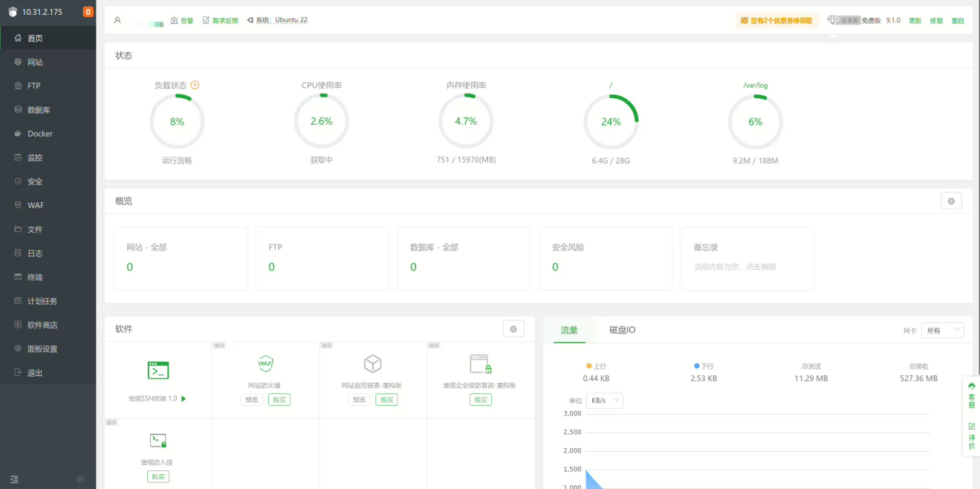Click the 8% load status gauge
This screenshot has width=980, height=489.
pos(177,121)
